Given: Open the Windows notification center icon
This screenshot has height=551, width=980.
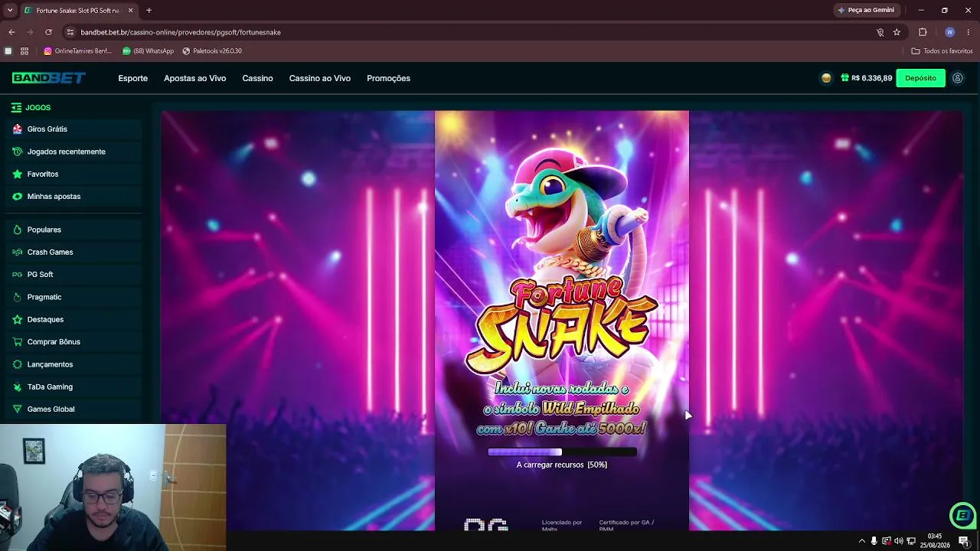Looking at the screenshot, I should [x=964, y=541].
